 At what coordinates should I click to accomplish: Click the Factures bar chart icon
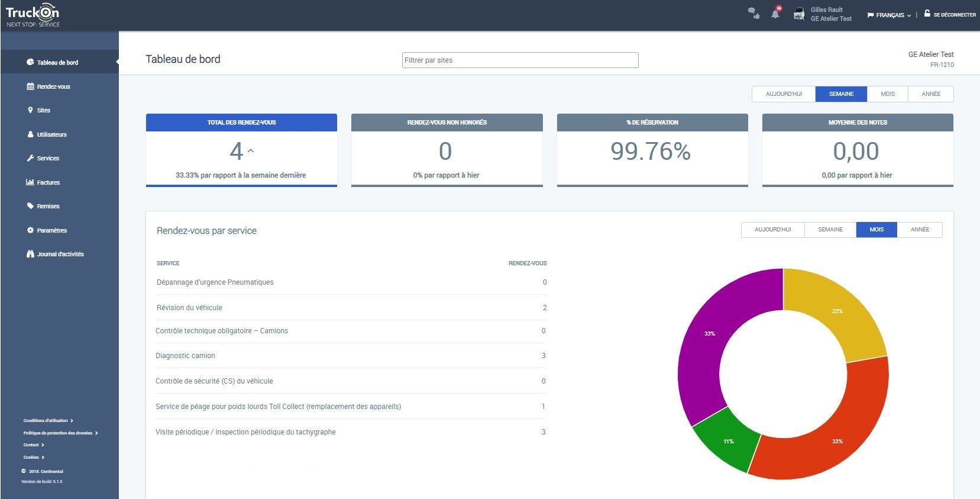click(x=30, y=182)
